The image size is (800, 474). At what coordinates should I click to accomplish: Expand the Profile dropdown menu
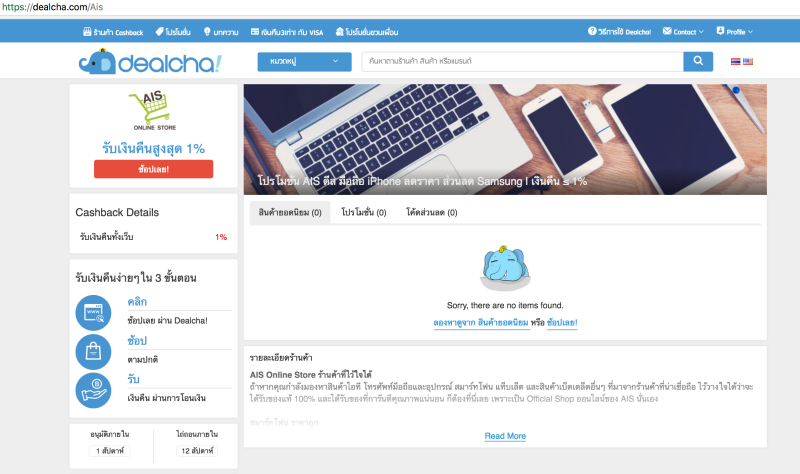735,32
